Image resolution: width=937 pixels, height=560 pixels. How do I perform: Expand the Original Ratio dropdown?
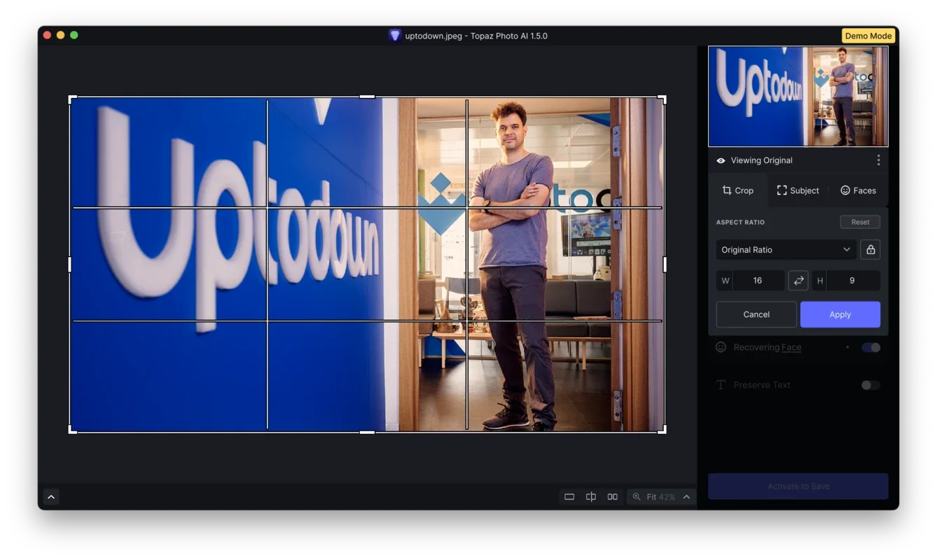click(x=786, y=250)
